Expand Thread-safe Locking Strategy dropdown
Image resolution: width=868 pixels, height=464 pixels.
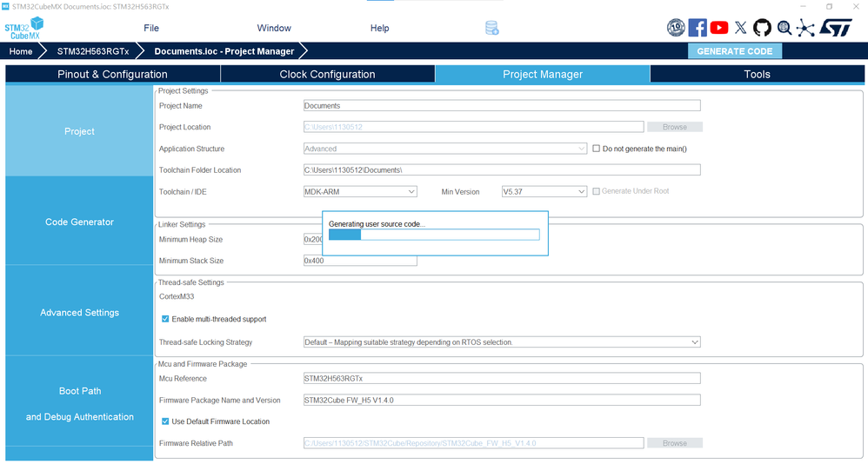pyautogui.click(x=502, y=342)
